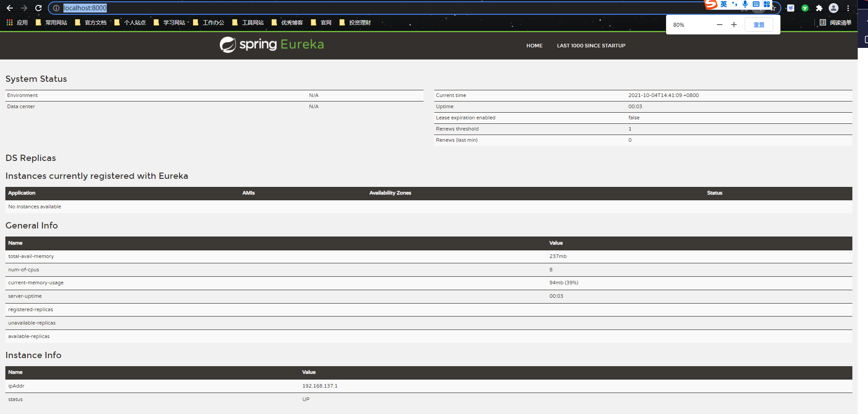Click the 'unavailable-replicas' row name

[32, 323]
